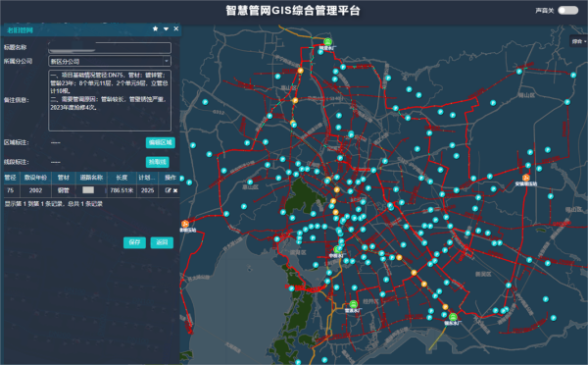The image size is (588, 365).
Task: Sort by the 敷设年份 column header
Action: click(35, 178)
